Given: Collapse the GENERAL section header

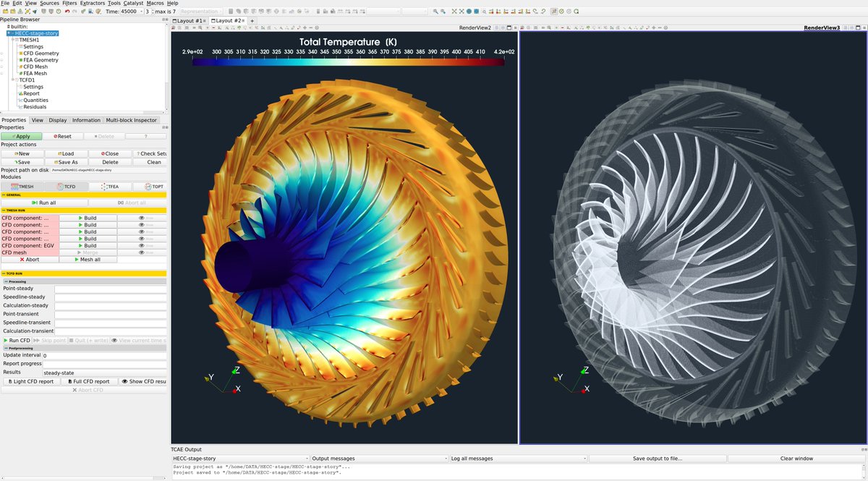Looking at the screenshot, I should 83,195.
